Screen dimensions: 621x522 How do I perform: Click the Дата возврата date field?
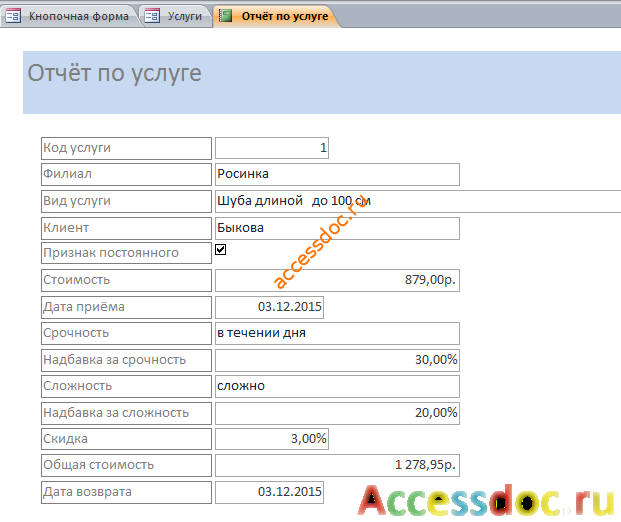tap(269, 492)
